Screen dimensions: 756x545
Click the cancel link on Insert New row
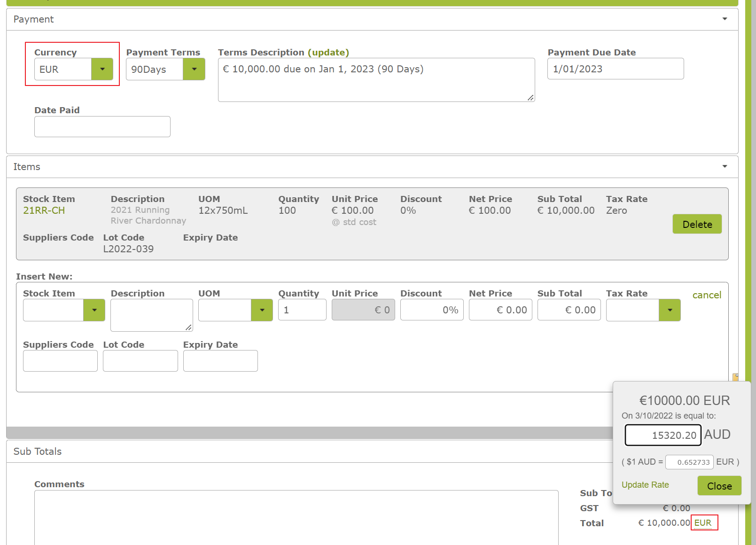pyautogui.click(x=707, y=295)
